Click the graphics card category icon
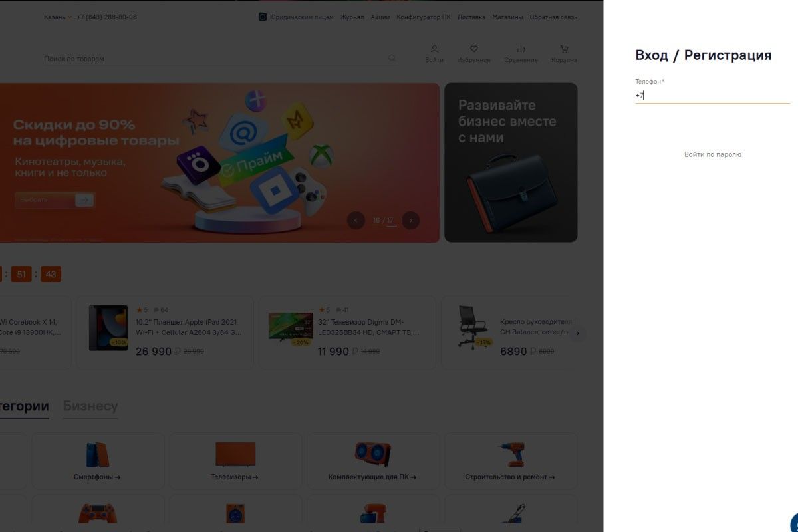 [372, 454]
